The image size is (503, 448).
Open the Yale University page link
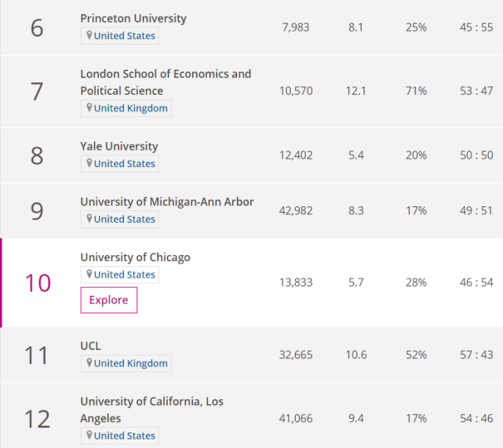coord(118,146)
